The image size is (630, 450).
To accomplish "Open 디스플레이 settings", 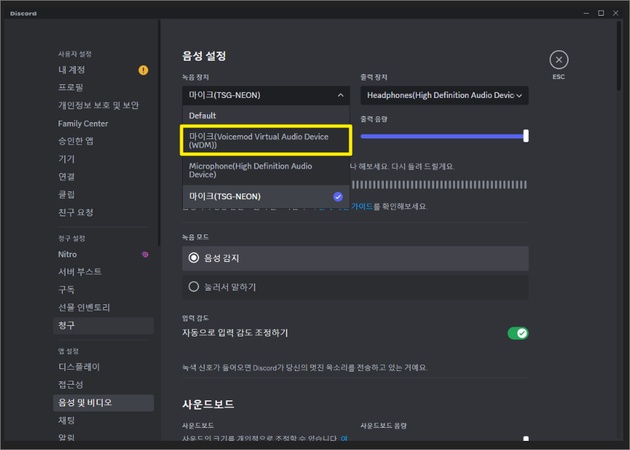I will click(79, 367).
